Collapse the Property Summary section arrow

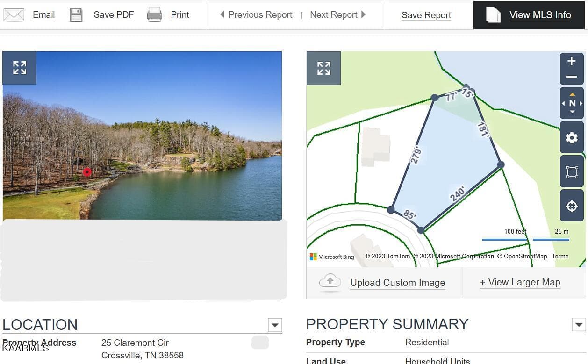coord(579,324)
